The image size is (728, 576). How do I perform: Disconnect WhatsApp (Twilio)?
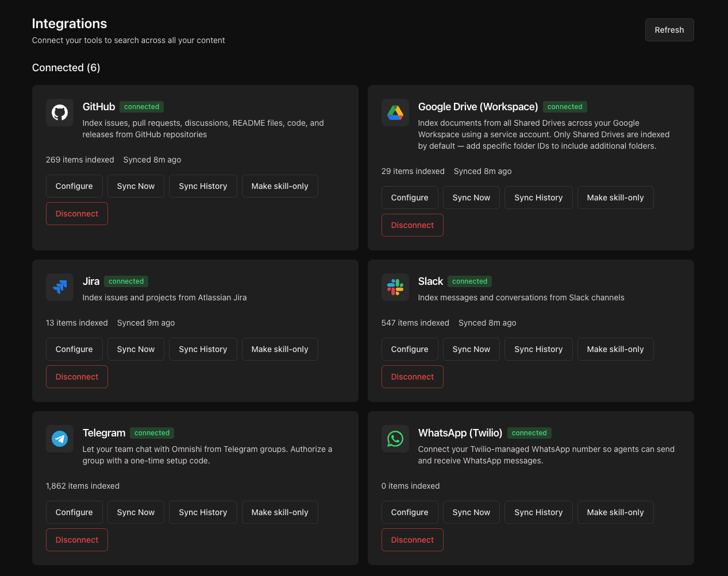[x=413, y=540]
